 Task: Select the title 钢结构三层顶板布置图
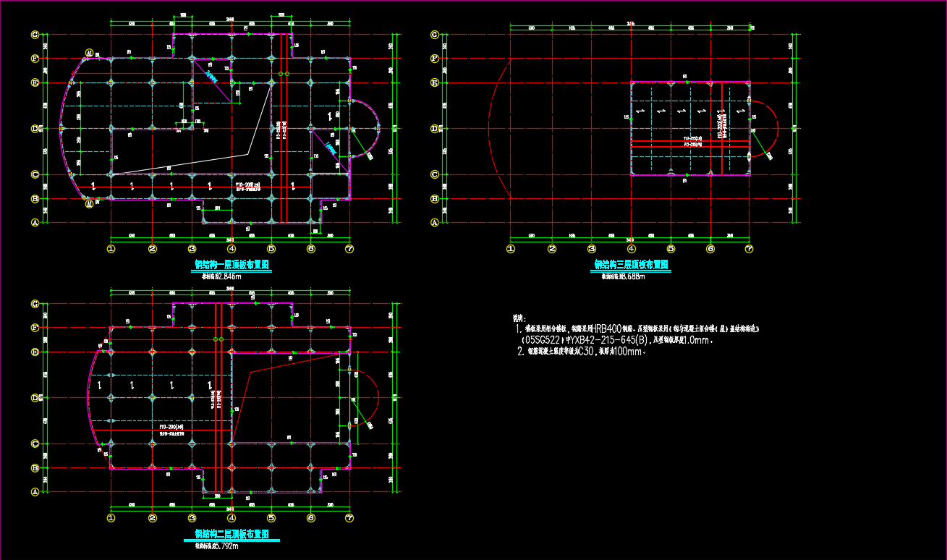coord(631,266)
